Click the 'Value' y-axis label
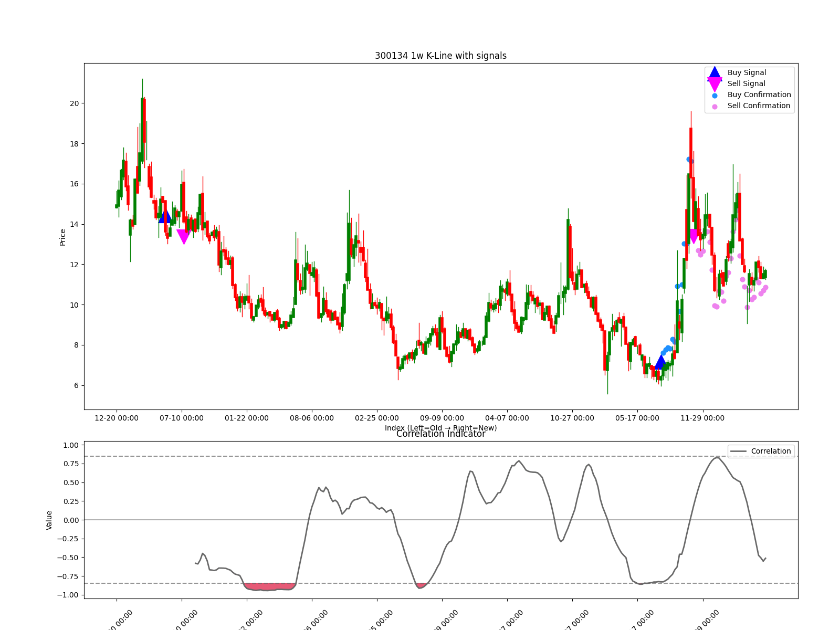Image resolution: width=840 pixels, height=630 pixels. [49, 520]
